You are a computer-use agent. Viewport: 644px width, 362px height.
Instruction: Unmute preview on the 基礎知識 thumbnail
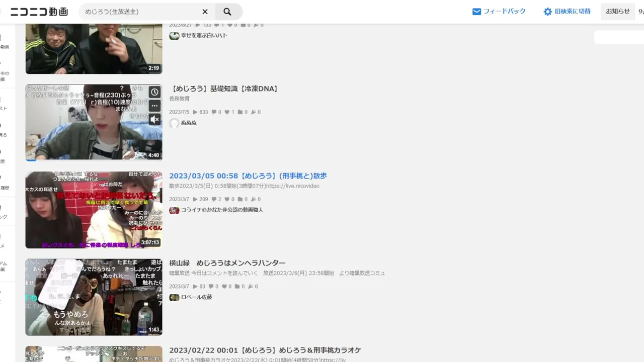tap(155, 119)
